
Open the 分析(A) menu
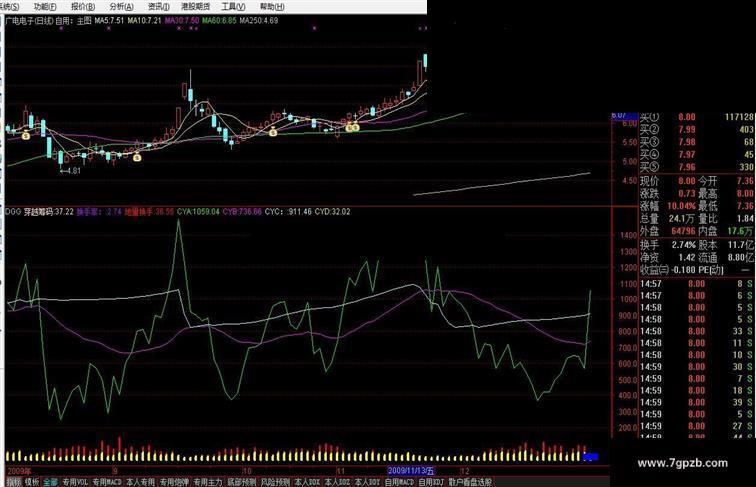coord(121,7)
